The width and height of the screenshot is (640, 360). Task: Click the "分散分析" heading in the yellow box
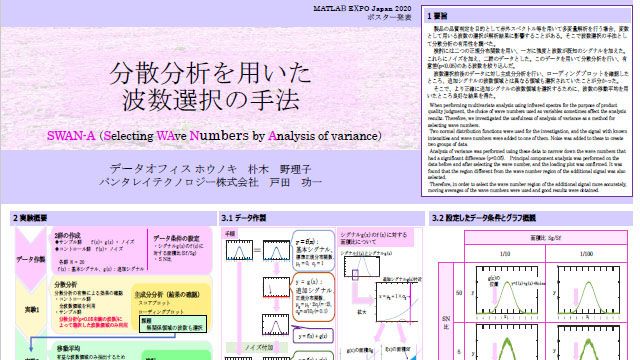coord(65,284)
